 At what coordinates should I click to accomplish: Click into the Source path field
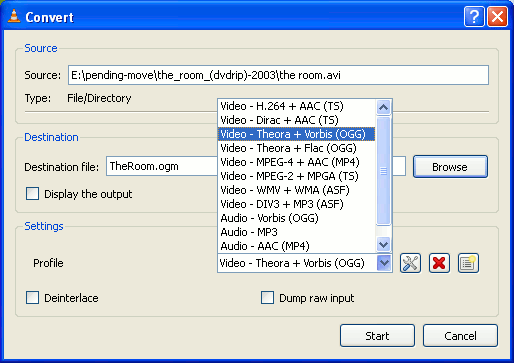pos(278,75)
